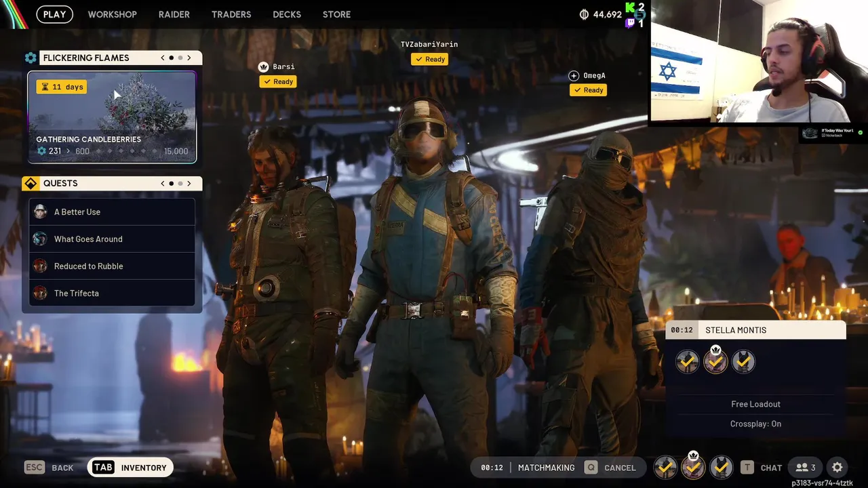Open the party members icon showing 3
This screenshot has height=488, width=868.
[806, 468]
